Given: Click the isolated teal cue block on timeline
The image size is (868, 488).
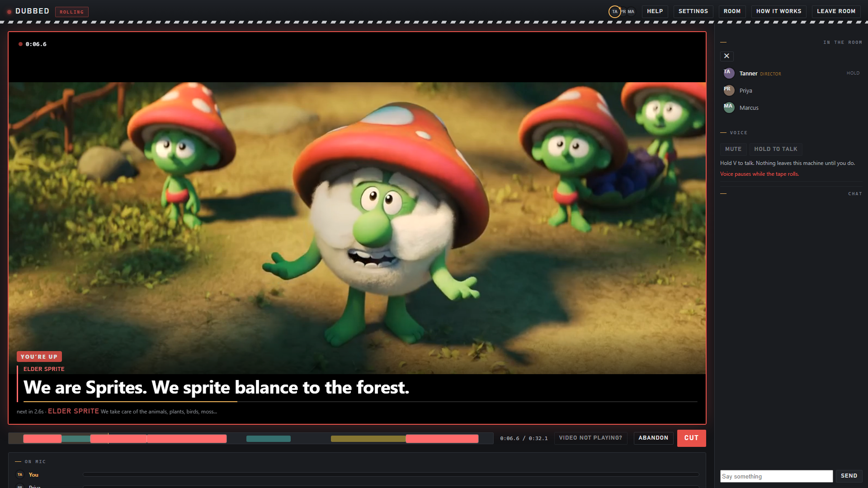Looking at the screenshot, I should (x=269, y=438).
